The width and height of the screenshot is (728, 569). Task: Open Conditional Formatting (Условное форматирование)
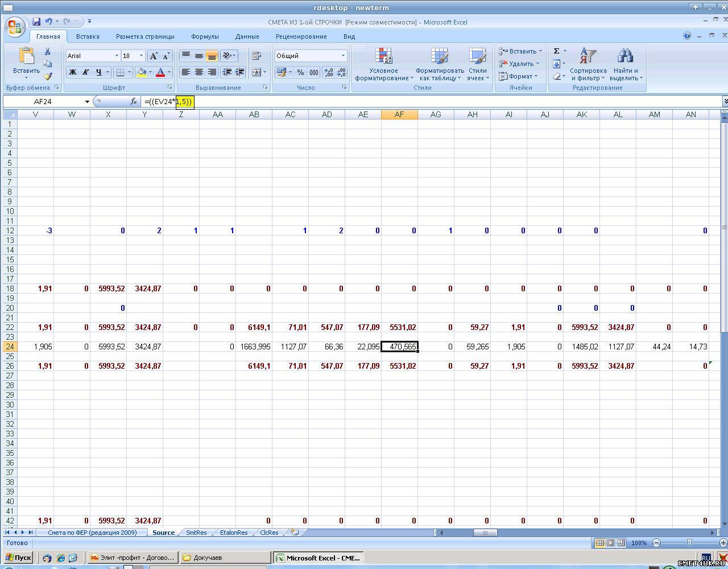tap(384, 64)
